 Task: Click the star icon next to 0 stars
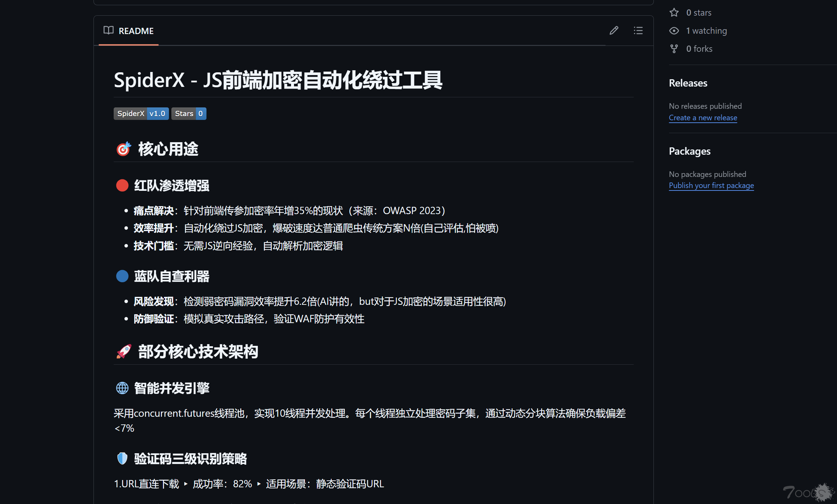pos(674,13)
